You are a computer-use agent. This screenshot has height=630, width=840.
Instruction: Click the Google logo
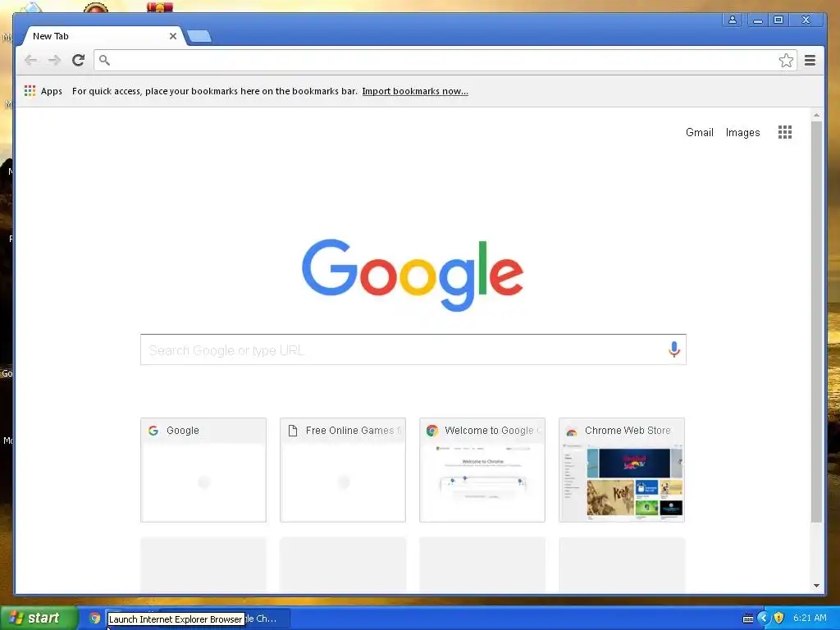(x=413, y=275)
